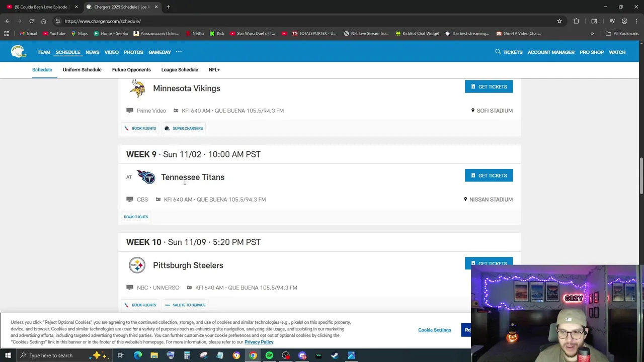Open the OmeTV Video Chat bookmark
The width and height of the screenshot is (644, 362).
[x=518, y=33]
